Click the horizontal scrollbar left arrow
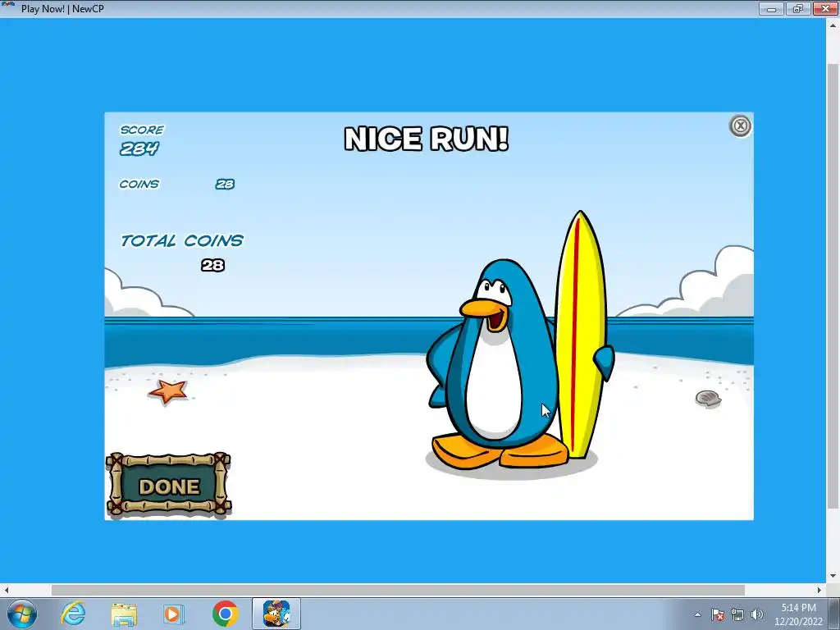 (x=6, y=590)
